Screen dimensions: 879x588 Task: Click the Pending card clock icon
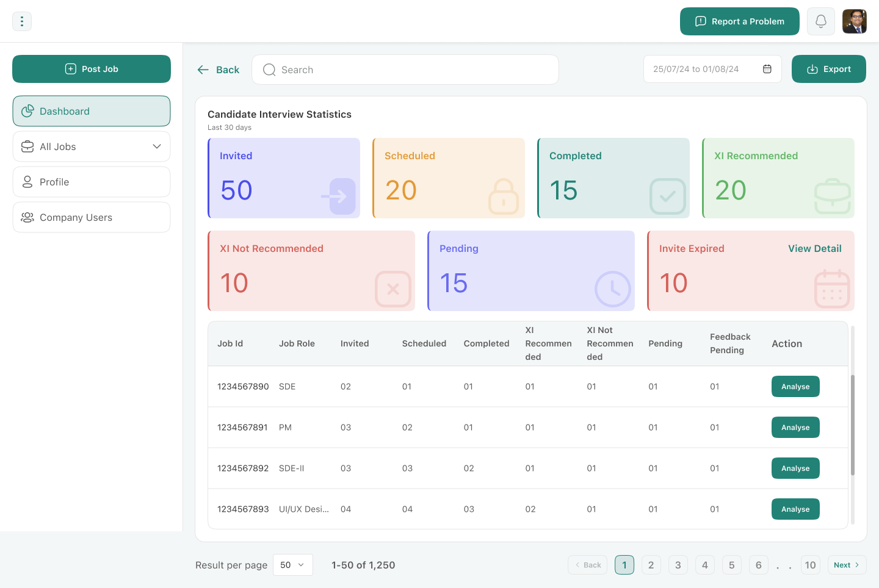[x=612, y=289]
